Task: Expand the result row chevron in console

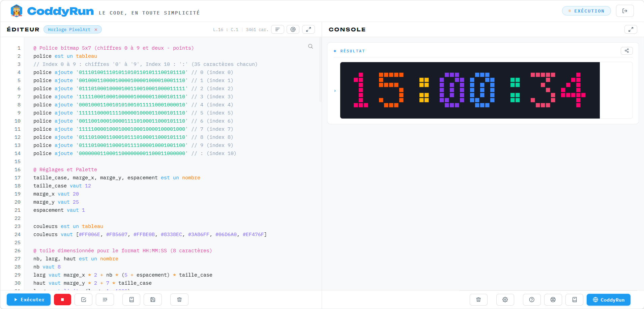Action: tap(335, 91)
